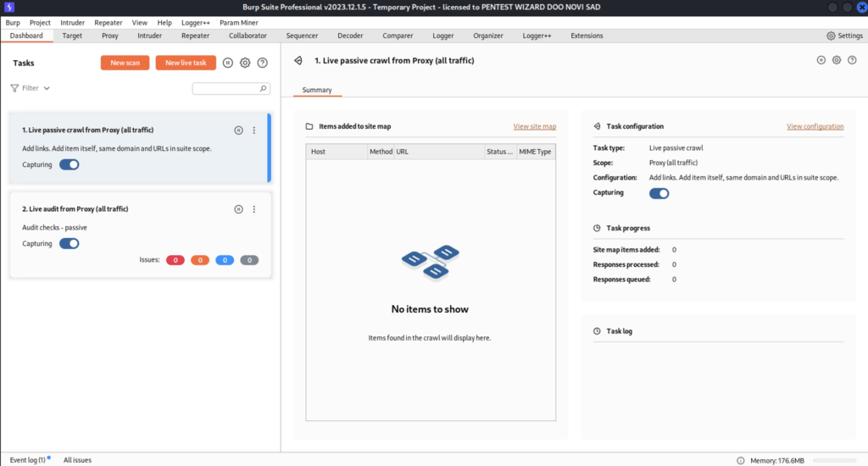The height and width of the screenshot is (466, 868).
Task: Open the Burp menu
Action: pos(13,23)
